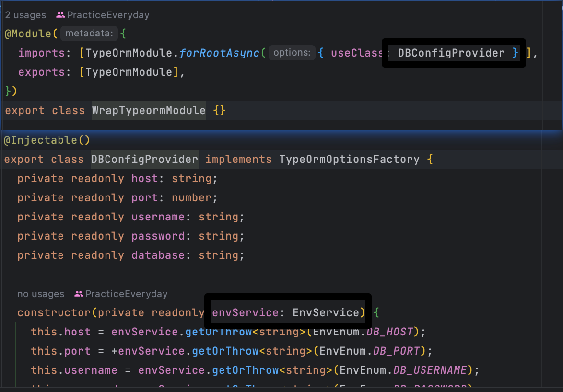Click the "no usages" hint above constructor

(x=40, y=294)
